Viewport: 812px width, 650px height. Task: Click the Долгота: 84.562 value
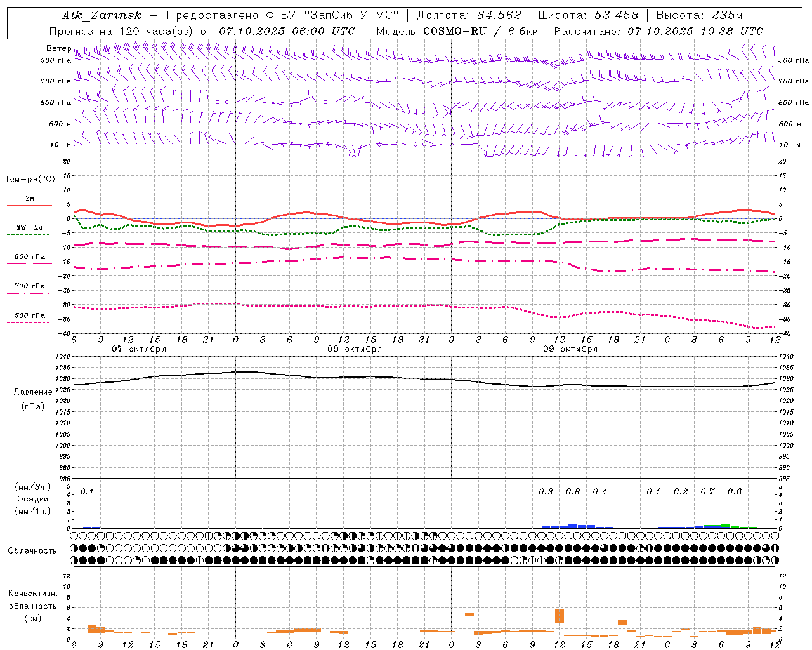pyautogui.click(x=469, y=15)
